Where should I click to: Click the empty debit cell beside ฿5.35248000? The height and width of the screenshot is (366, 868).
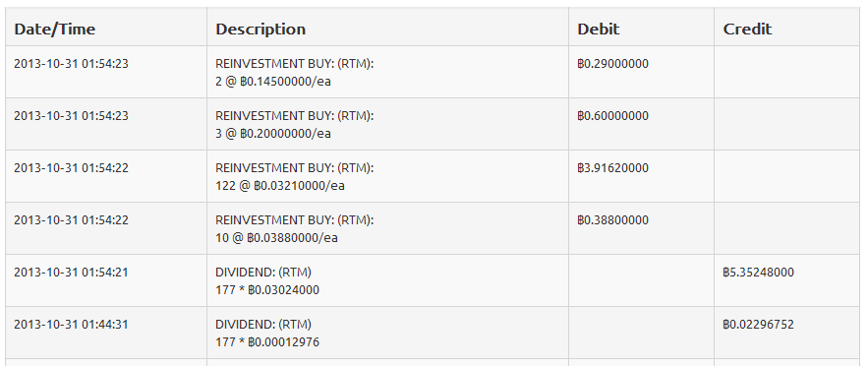click(x=641, y=280)
